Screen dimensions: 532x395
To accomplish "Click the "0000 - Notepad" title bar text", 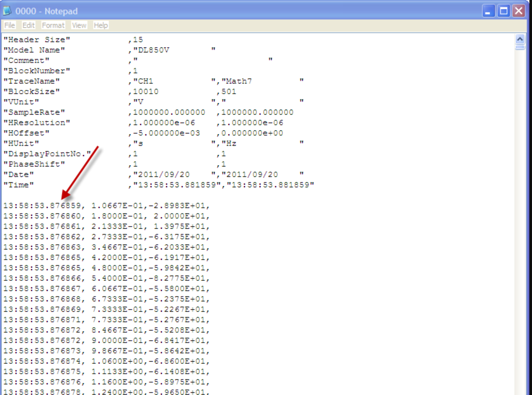I will (47, 11).
